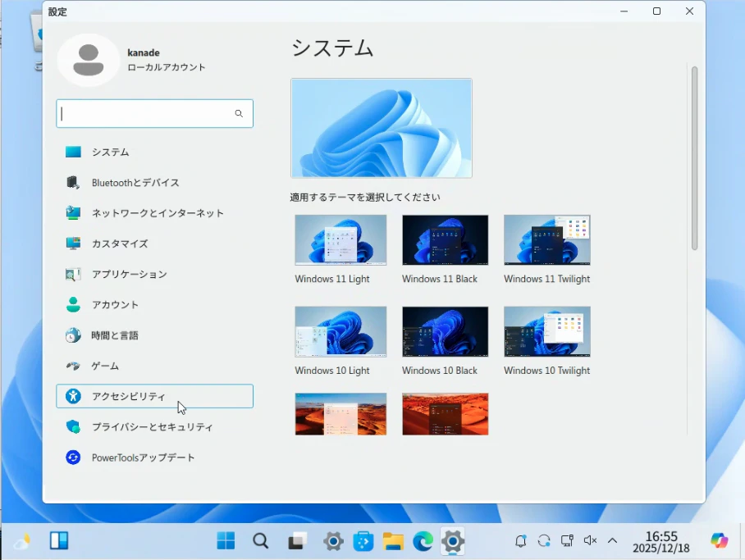Click the Windows 10 Light caption text
The width and height of the screenshot is (745, 560).
click(x=332, y=371)
